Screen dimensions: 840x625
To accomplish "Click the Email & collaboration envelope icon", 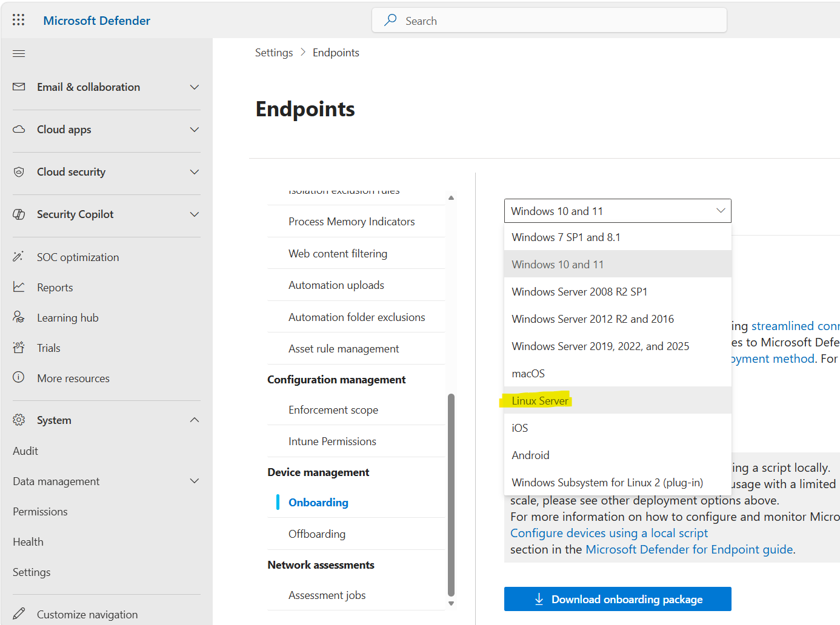I will [19, 87].
